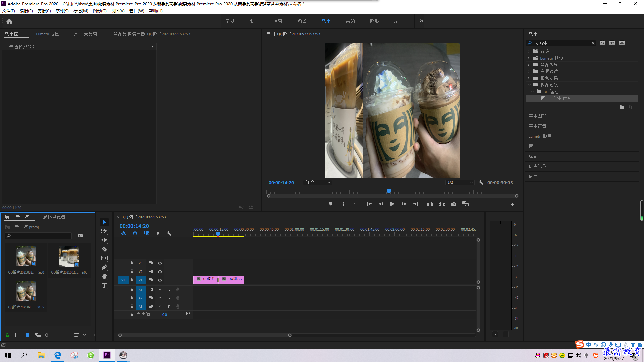644x362 pixels.
Task: Toggle V2 track output eye
Action: pyautogui.click(x=160, y=272)
